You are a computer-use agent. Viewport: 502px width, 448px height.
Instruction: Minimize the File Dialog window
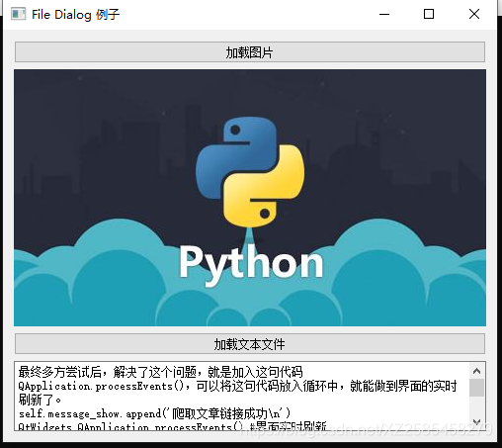tap(384, 14)
